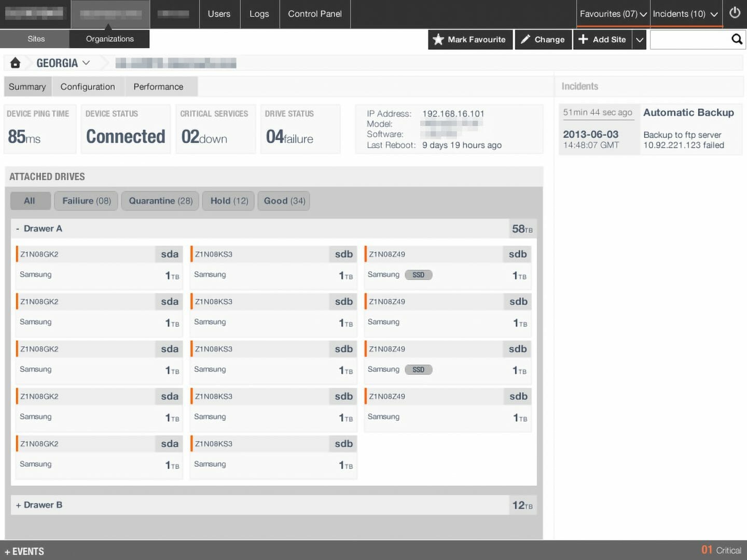Click the 01 Critical status indicator
The width and height of the screenshot is (747, 560).
click(721, 550)
